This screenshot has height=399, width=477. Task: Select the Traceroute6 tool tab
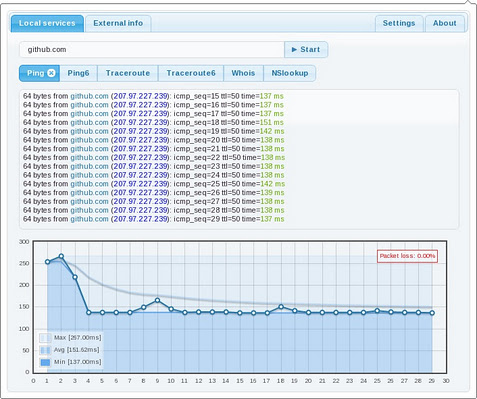click(x=191, y=73)
